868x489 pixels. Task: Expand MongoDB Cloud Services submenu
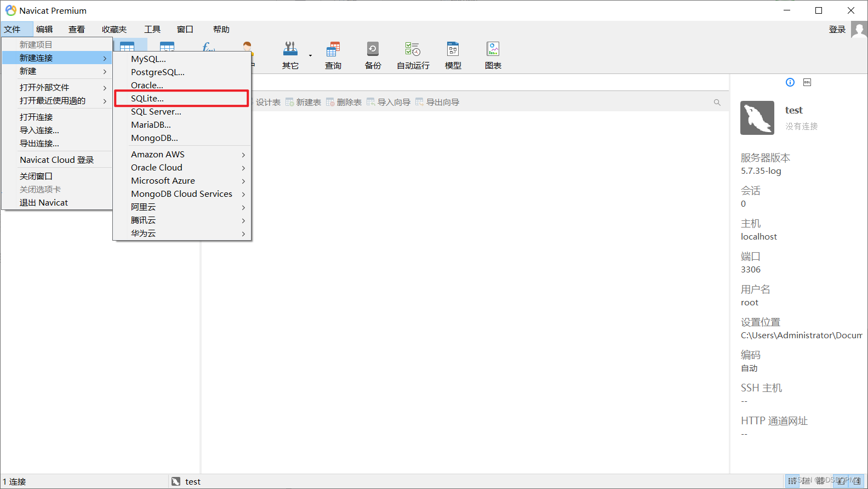(x=182, y=194)
